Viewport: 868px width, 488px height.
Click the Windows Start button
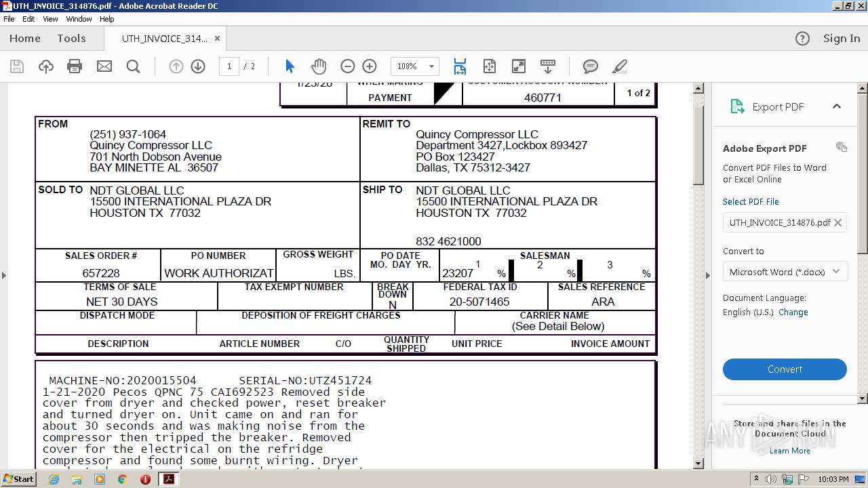19,479
